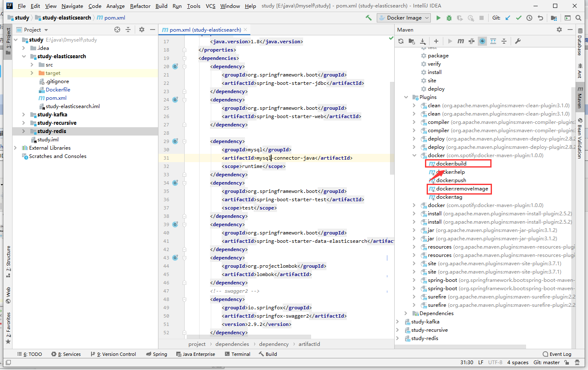588x370 pixels.
Task: Click Execute Maven Goal icon
Action: pos(461,41)
